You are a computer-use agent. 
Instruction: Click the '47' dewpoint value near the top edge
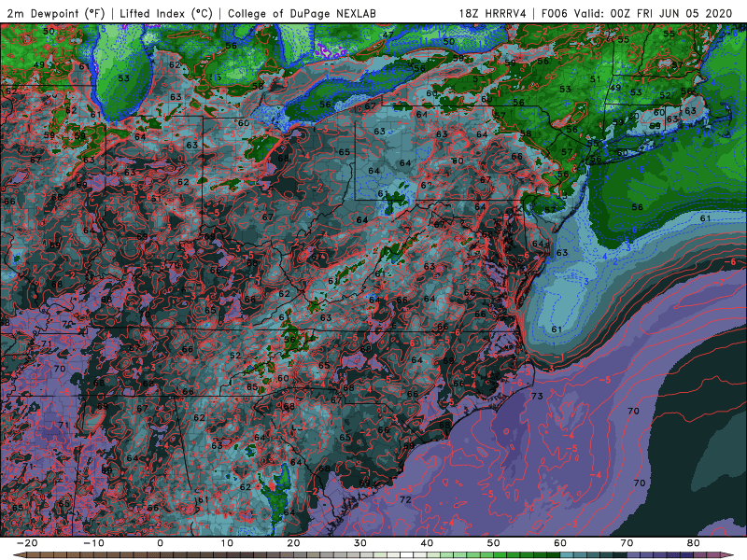point(388,35)
